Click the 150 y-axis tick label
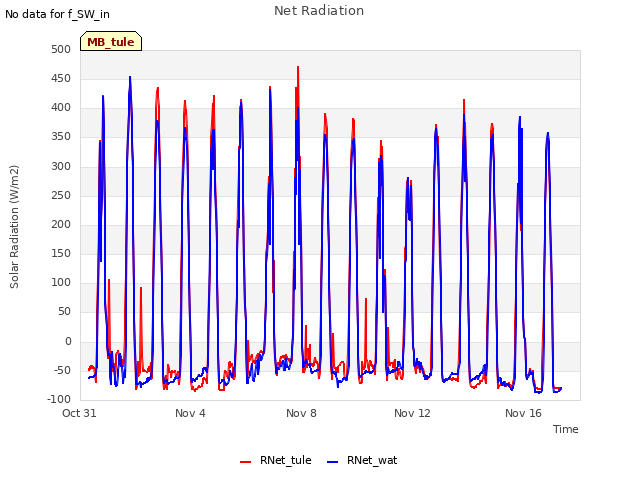 point(61,253)
